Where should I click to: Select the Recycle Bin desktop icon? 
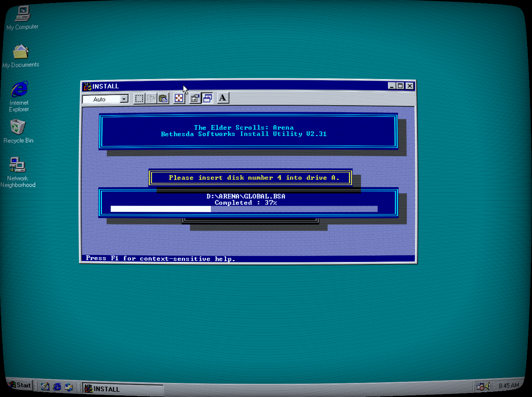pos(18,131)
